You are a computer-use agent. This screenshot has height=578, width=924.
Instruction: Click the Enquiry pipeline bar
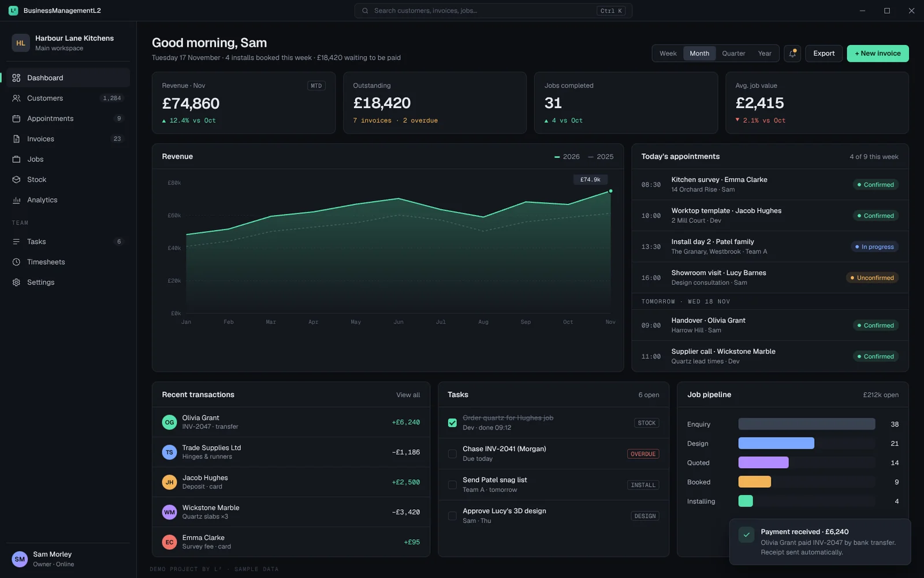pyautogui.click(x=806, y=424)
